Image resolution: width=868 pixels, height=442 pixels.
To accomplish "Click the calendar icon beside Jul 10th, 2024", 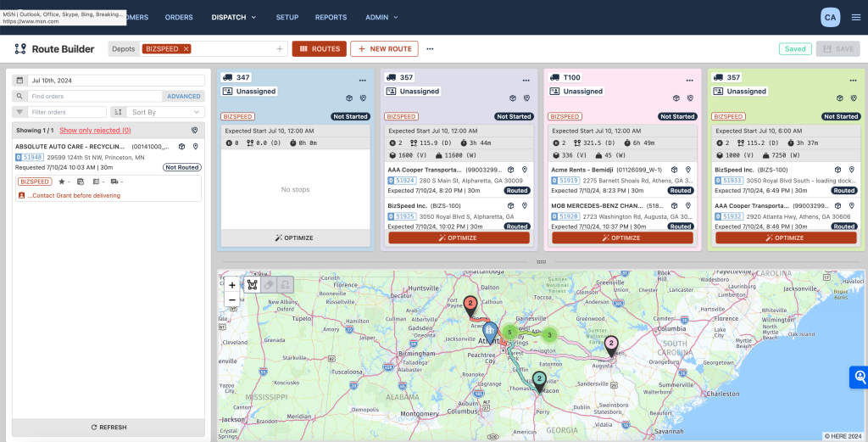I will click(x=19, y=81).
